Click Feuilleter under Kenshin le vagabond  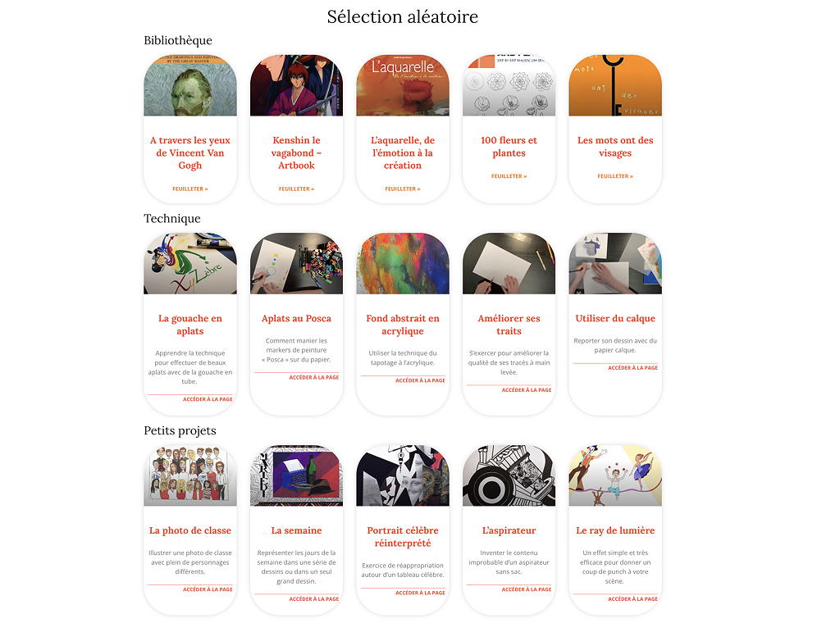296,189
